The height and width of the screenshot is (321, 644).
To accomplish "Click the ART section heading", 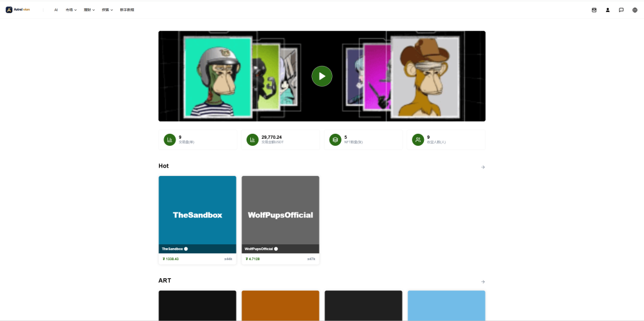I will click(165, 280).
